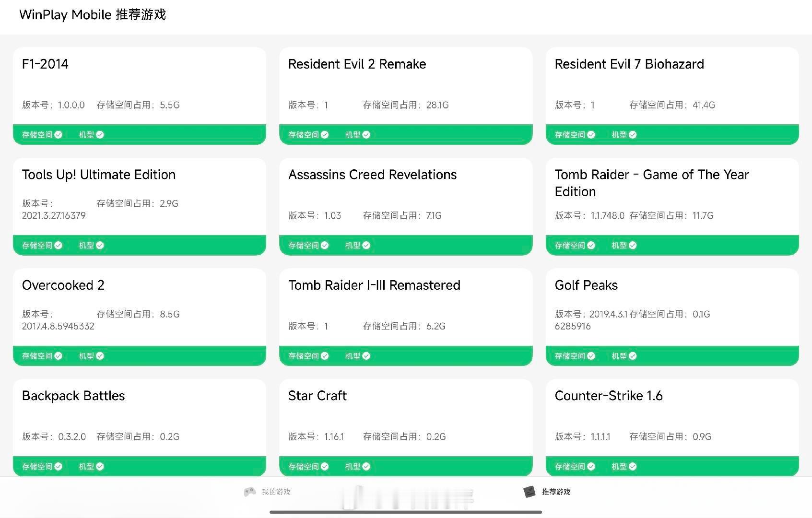Click version number 2021.3.27.16379
The image size is (812, 518).
[54, 215]
